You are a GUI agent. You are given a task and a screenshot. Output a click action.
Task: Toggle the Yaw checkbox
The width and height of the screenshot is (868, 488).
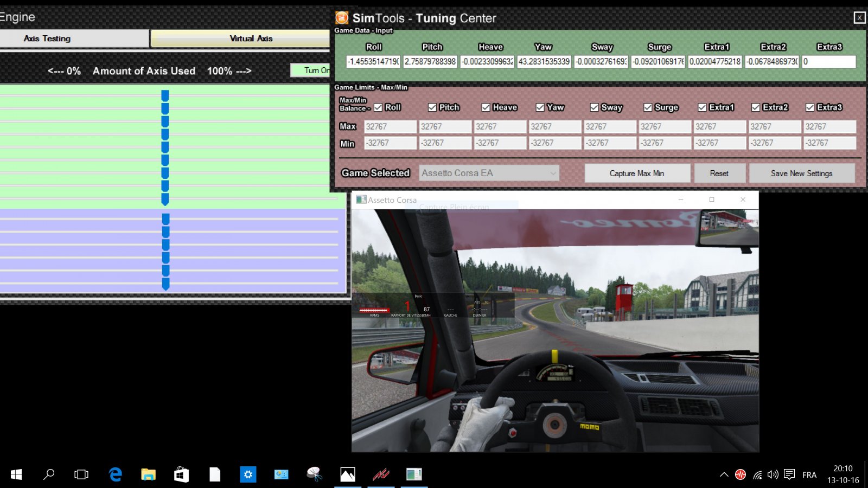point(540,107)
